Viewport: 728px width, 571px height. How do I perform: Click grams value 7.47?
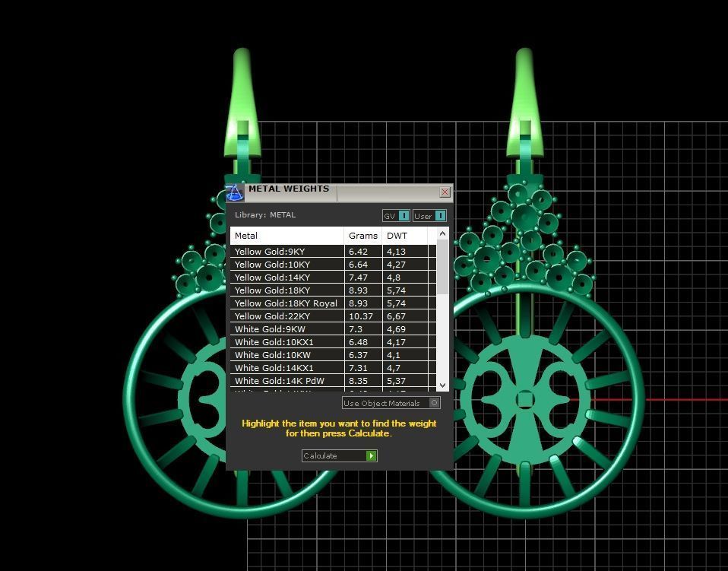(x=358, y=278)
